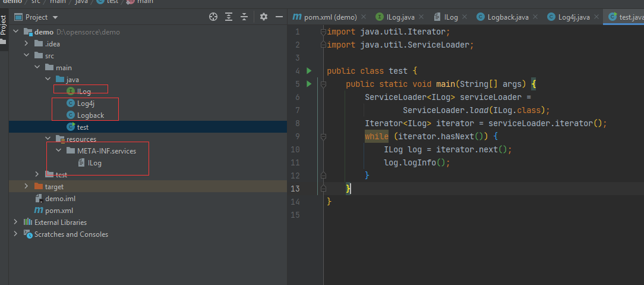The image size is (644, 285).
Task: Click the demo module folder icon
Action: [x=28, y=32]
